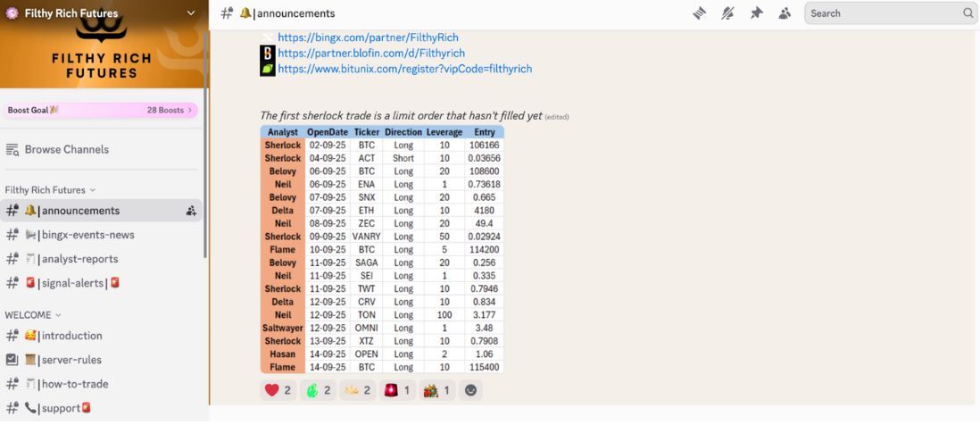Open the Threads icon in header

pos(700,13)
